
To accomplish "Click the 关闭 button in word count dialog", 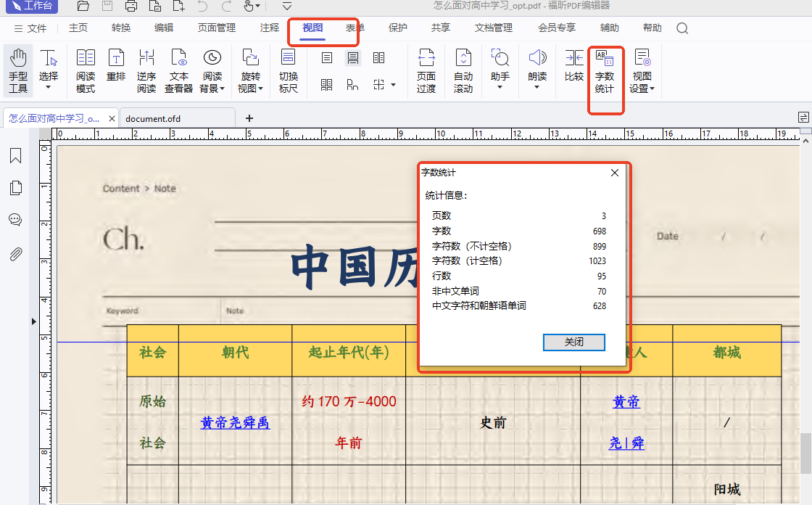I will (573, 342).
